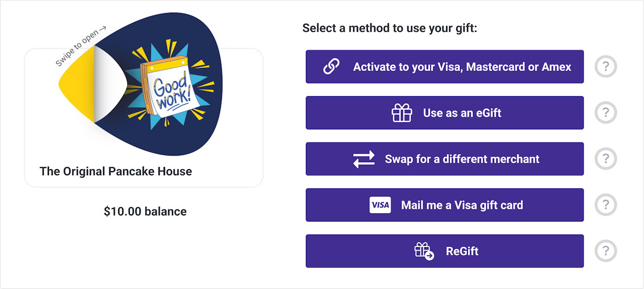The image size is (644, 289).
Task: Open help for Activate to your card
Action: 606,66
